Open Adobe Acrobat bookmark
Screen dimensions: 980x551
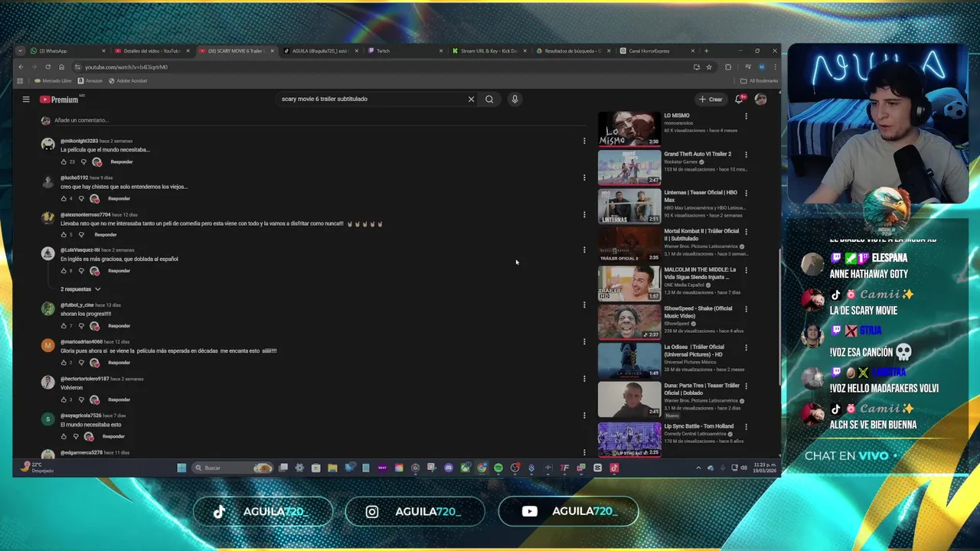(128, 80)
